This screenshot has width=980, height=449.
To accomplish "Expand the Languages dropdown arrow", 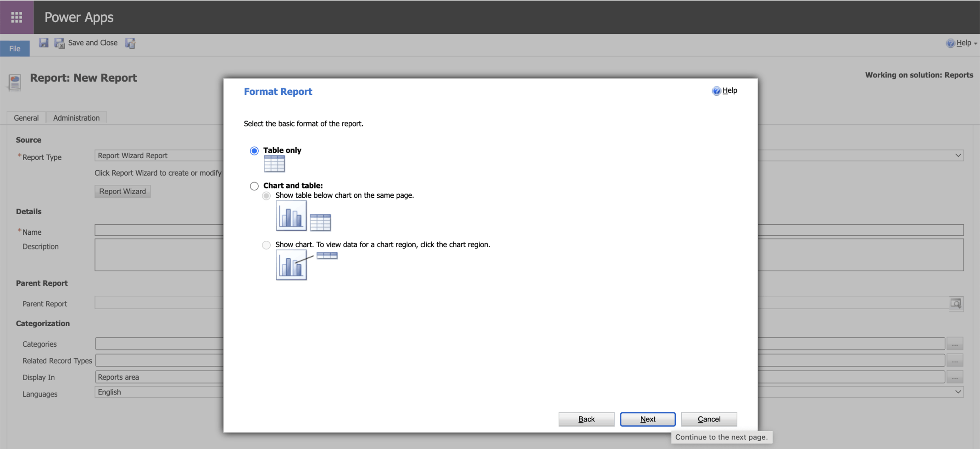I will [958, 392].
